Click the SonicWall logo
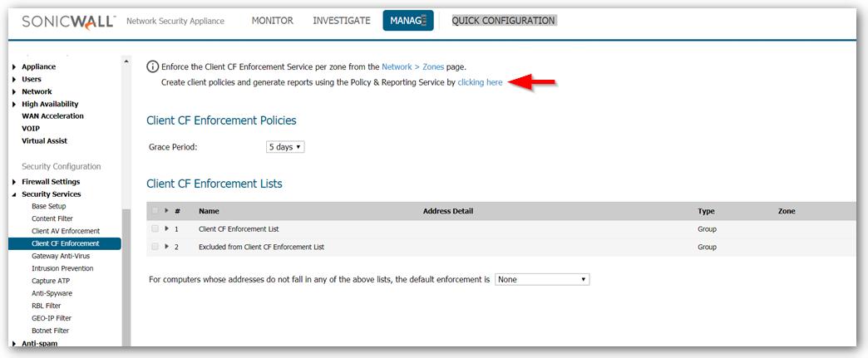The image size is (868, 358). (69, 21)
